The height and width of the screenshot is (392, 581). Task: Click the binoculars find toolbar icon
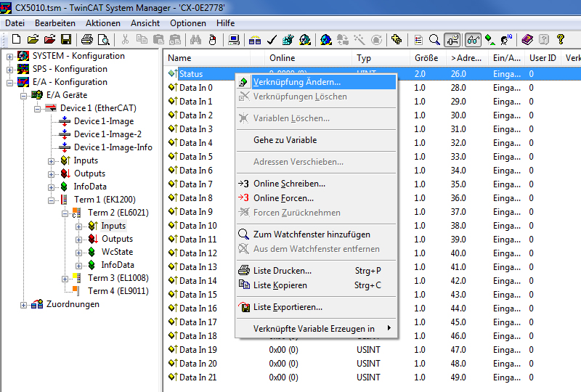pyautogui.click(x=196, y=39)
